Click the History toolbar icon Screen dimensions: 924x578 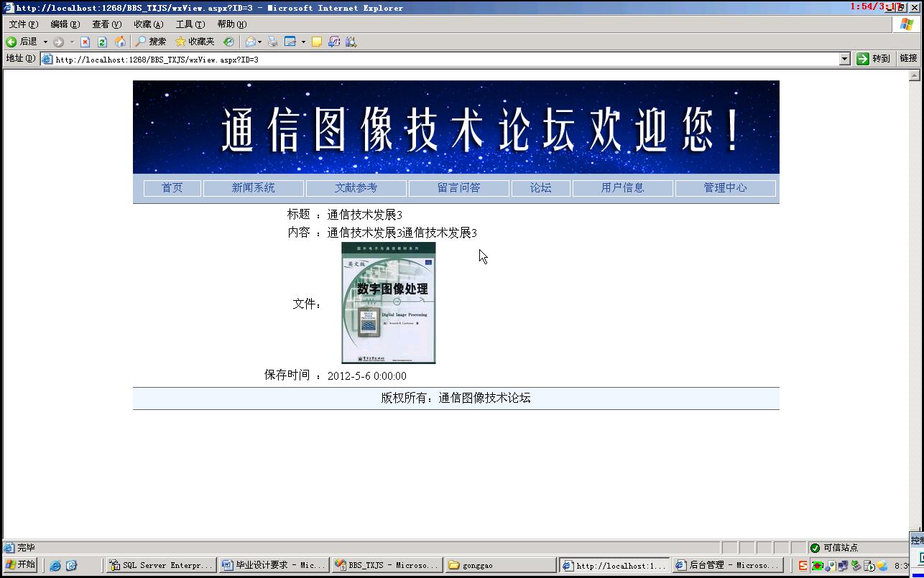(228, 42)
